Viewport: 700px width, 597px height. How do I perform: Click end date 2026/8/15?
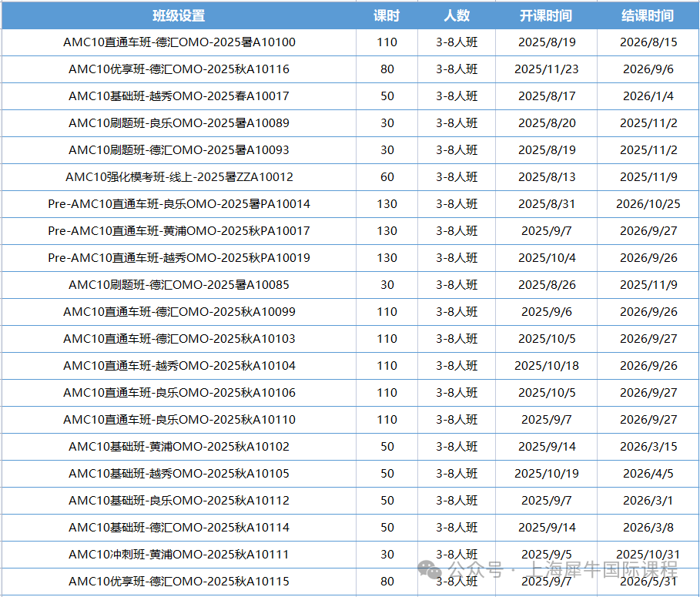click(648, 42)
